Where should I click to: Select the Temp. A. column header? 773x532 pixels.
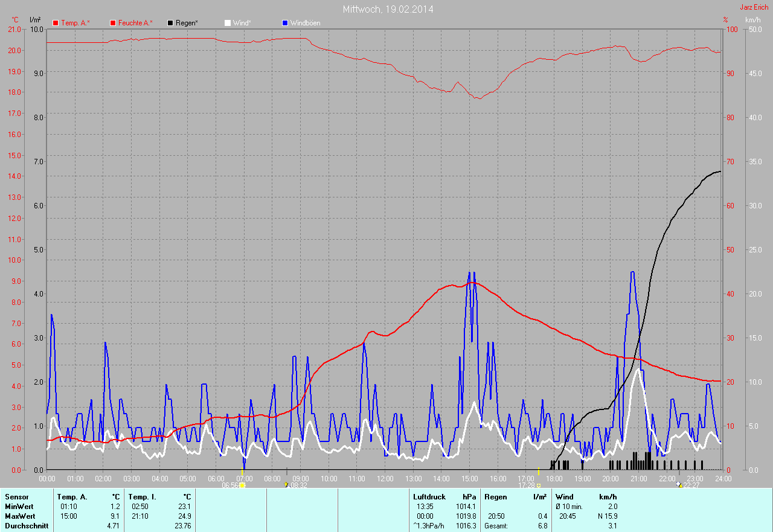pyautogui.click(x=72, y=497)
